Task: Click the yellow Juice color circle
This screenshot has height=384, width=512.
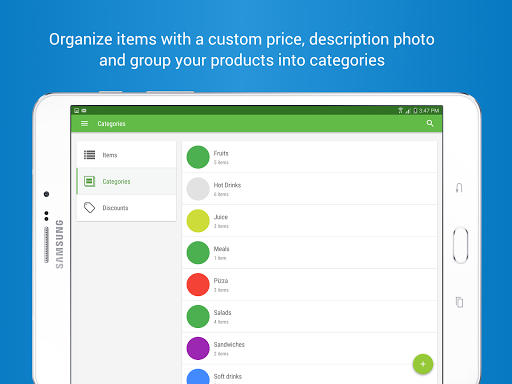Action: [198, 221]
